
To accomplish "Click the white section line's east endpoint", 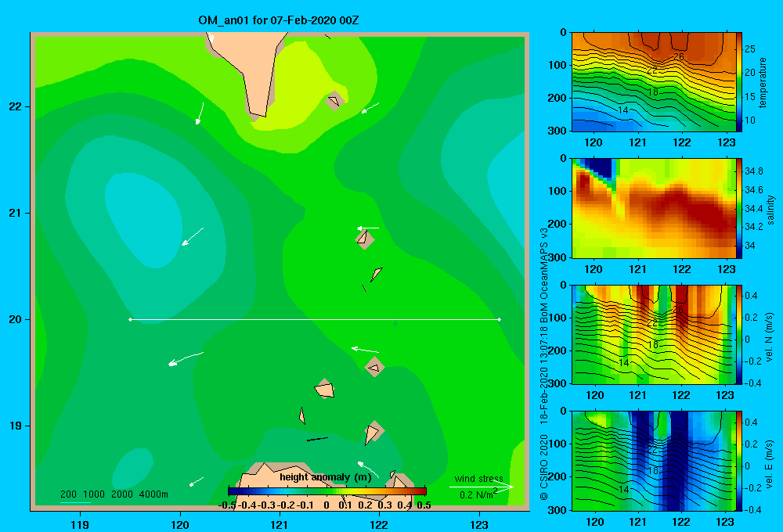I will (499, 319).
